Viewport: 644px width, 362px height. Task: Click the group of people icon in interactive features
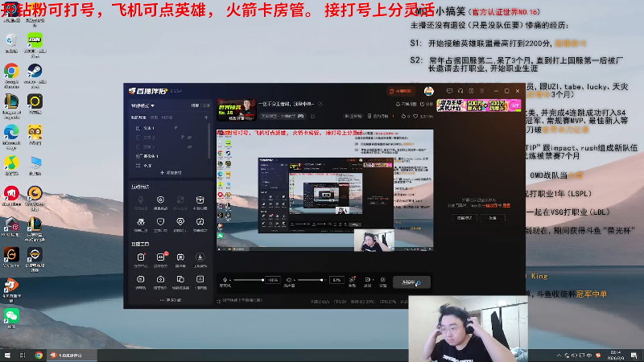(x=140, y=222)
